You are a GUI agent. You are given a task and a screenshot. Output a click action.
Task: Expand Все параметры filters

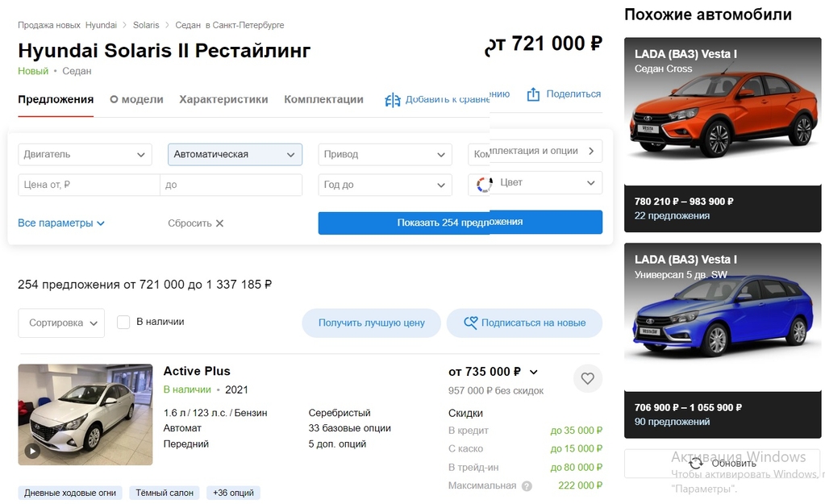point(61,223)
